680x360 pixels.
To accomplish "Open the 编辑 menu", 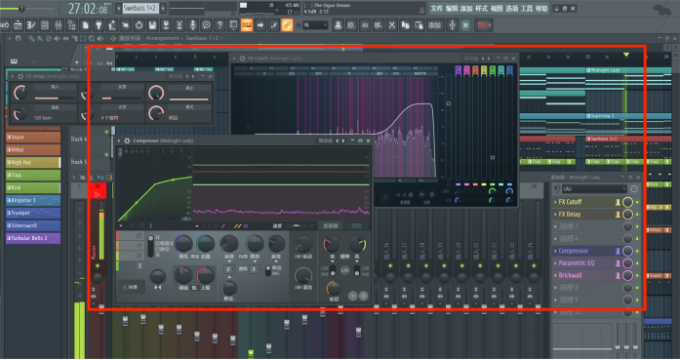I will (x=451, y=8).
